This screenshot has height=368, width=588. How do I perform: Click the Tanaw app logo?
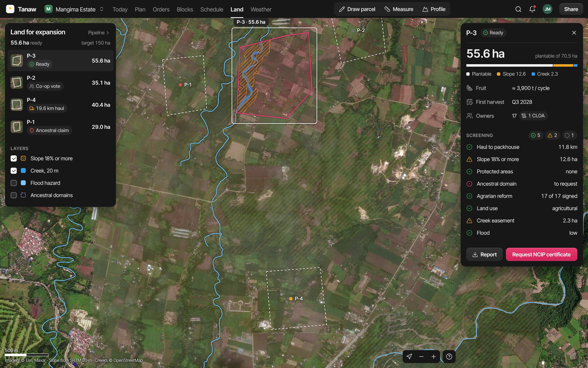point(10,9)
